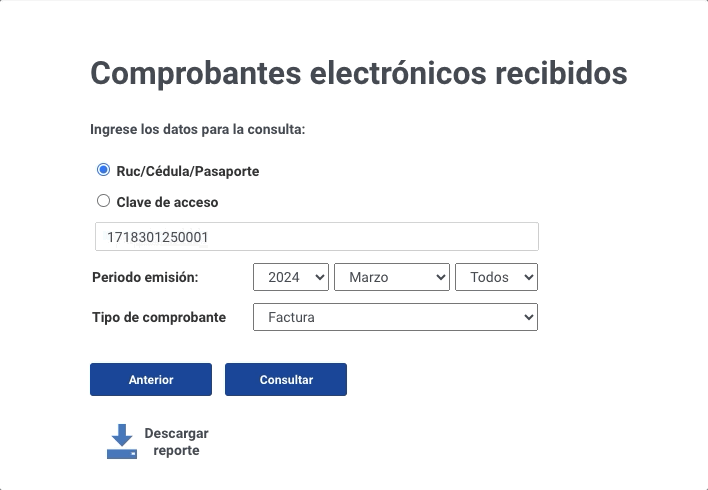Screen dimensions: 708x490
Task: Focus the identification field containing 1718301250001
Action: (x=316, y=237)
